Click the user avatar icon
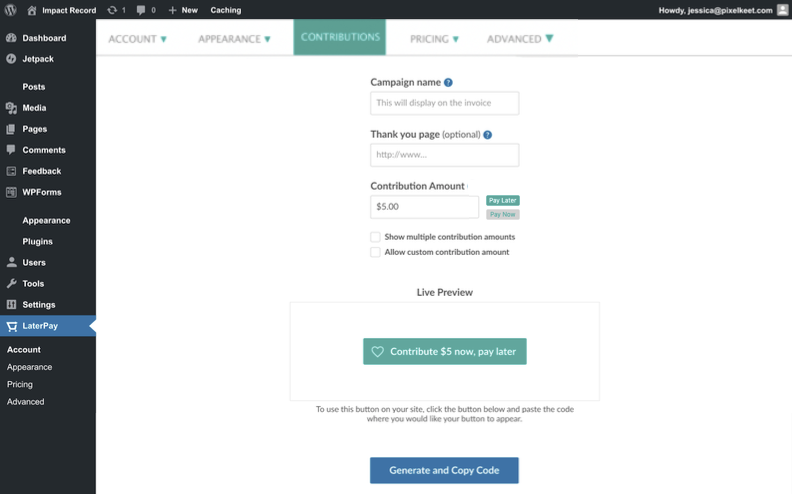Viewport: 792px width, 494px height. [x=782, y=10]
